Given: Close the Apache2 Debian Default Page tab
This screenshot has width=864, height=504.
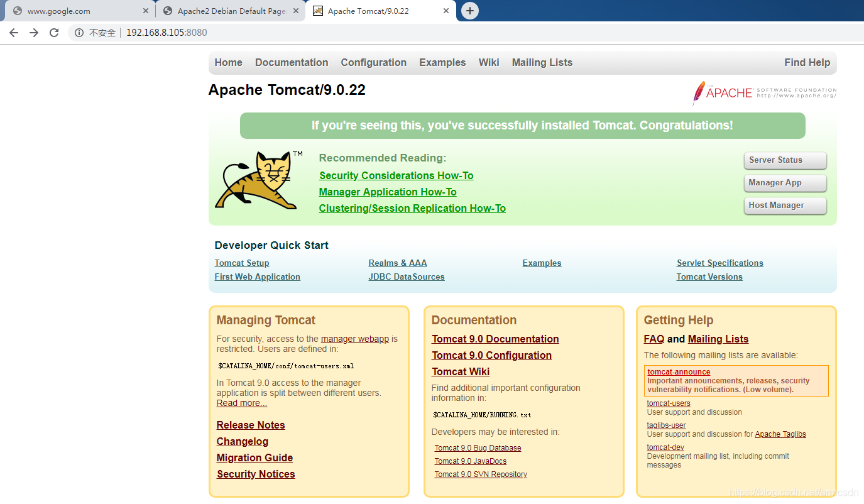Looking at the screenshot, I should 296,11.
